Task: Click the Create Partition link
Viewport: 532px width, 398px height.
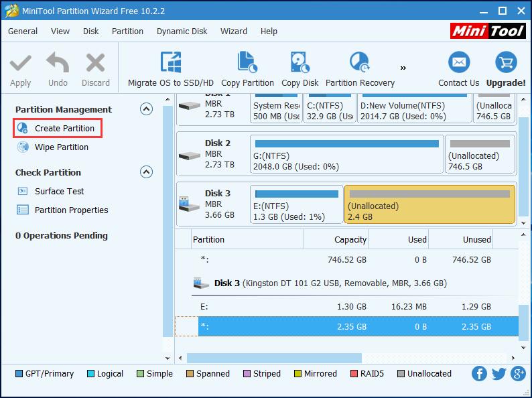Action: 64,128
